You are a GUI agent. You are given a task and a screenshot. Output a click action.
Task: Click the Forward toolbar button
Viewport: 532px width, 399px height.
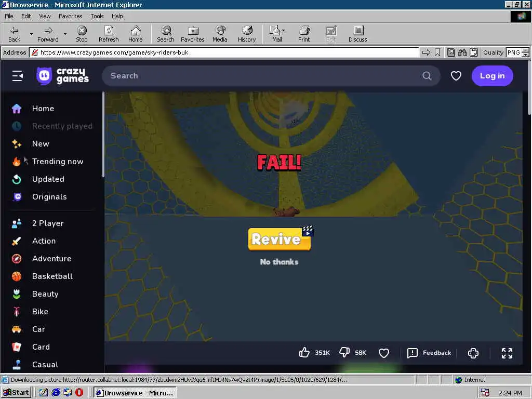(x=48, y=34)
